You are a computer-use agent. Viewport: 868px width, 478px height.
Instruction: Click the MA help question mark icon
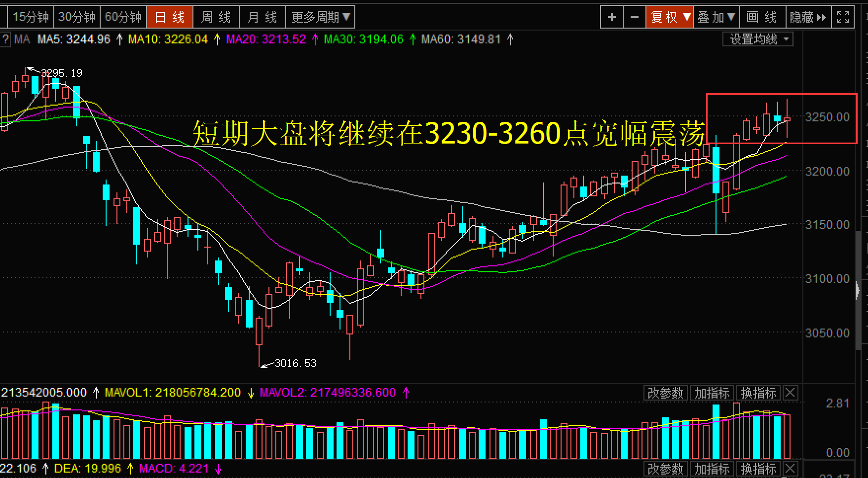5,39
